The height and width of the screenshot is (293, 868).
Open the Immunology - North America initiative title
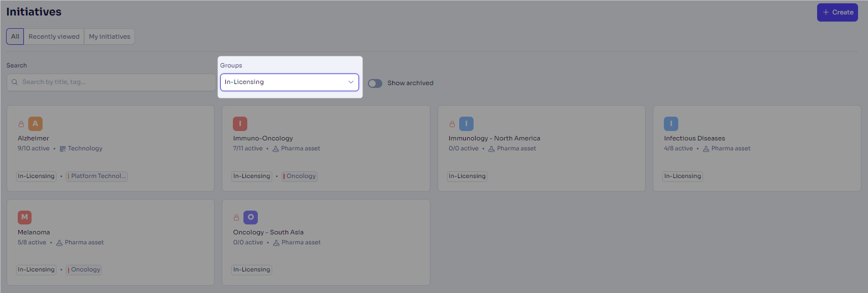(x=494, y=138)
